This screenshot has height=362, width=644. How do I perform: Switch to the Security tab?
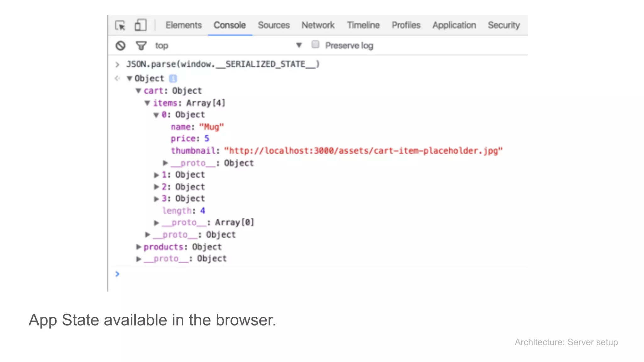pos(504,25)
